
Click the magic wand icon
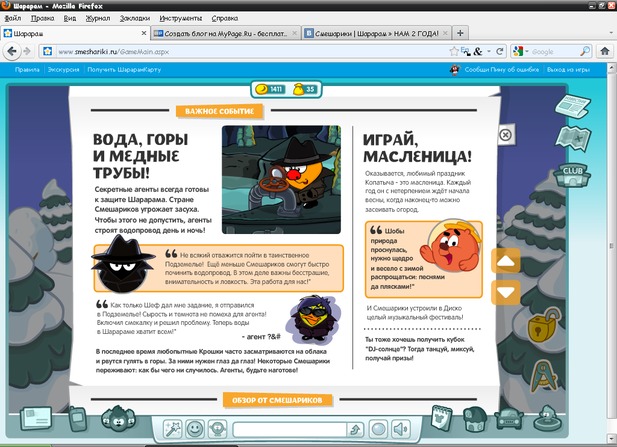pyautogui.click(x=172, y=429)
